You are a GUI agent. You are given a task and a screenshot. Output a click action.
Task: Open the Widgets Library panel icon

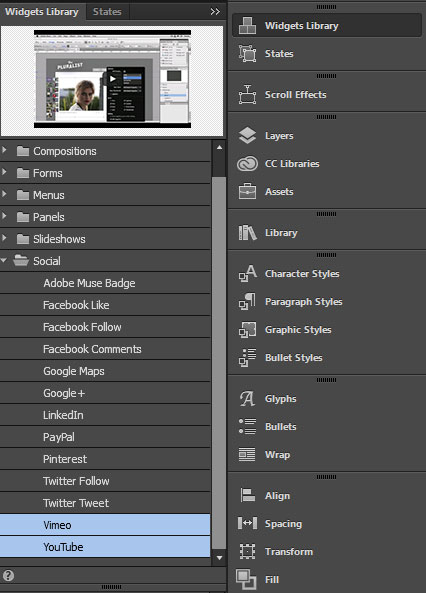(247, 26)
